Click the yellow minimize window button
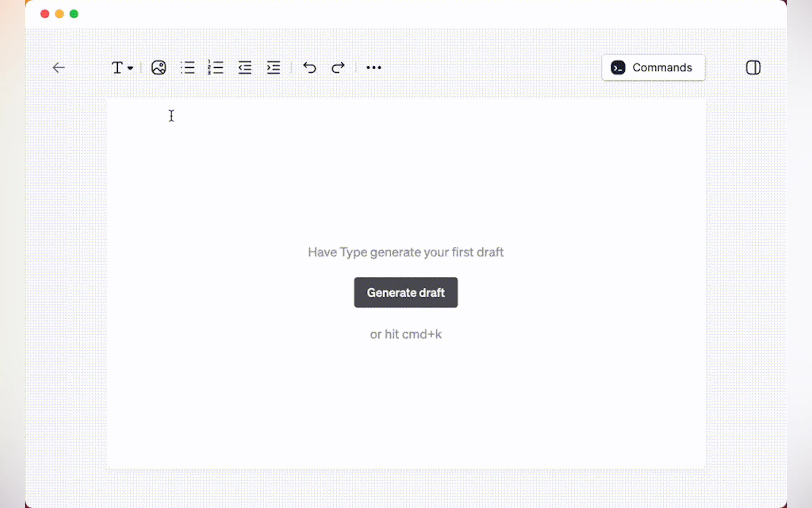Image resolution: width=812 pixels, height=508 pixels. (59, 14)
